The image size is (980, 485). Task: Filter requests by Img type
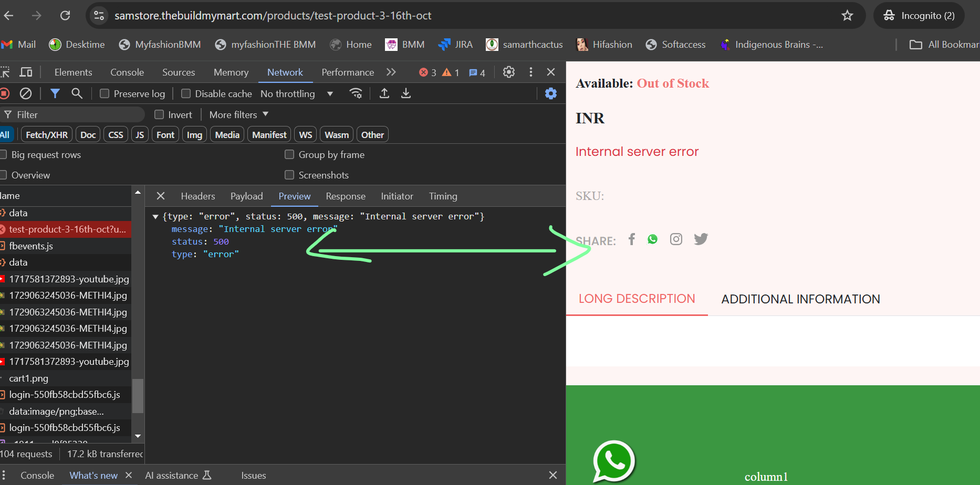point(194,135)
